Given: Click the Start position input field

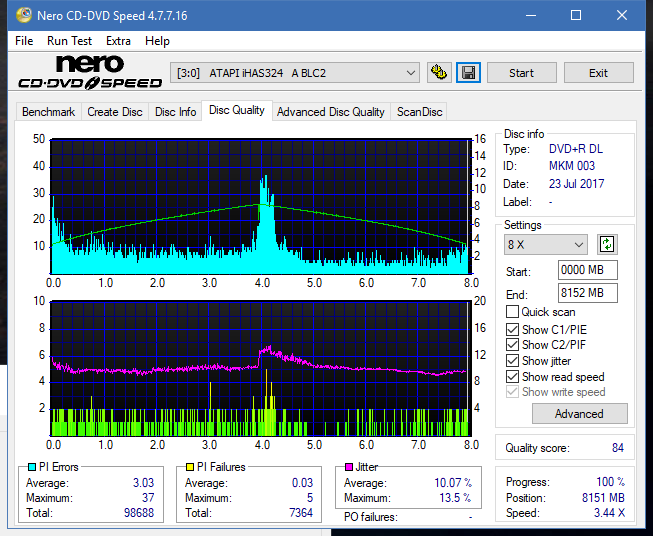Looking at the screenshot, I should pos(588,270).
